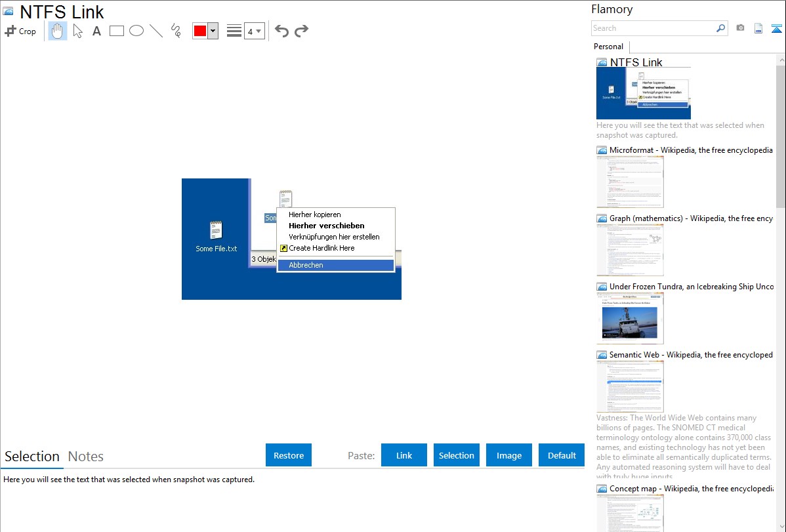Click the scrollbar up arrow in sidebar
The width and height of the screenshot is (786, 532).
[x=781, y=60]
